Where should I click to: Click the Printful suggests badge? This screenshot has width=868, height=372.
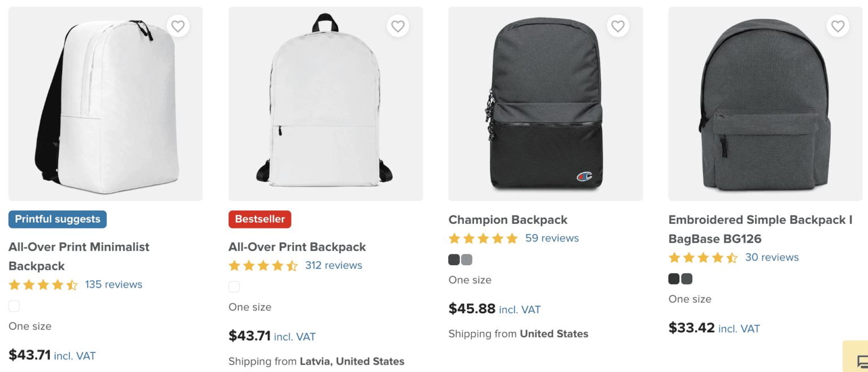[x=57, y=219]
